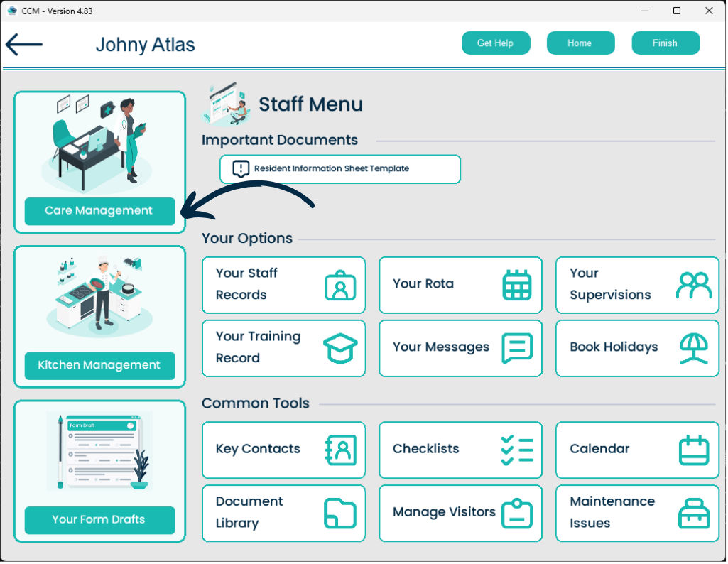Click the Checklists tick list icon

coord(517,450)
